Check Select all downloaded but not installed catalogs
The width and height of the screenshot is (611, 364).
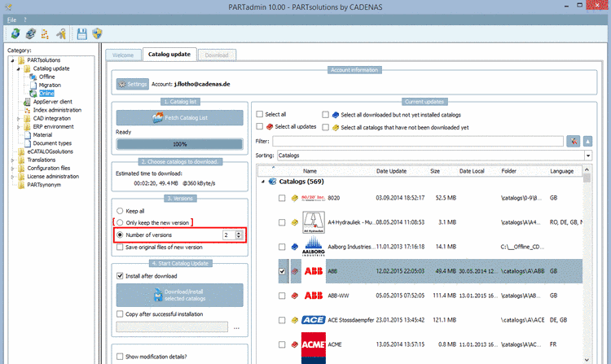(x=325, y=115)
